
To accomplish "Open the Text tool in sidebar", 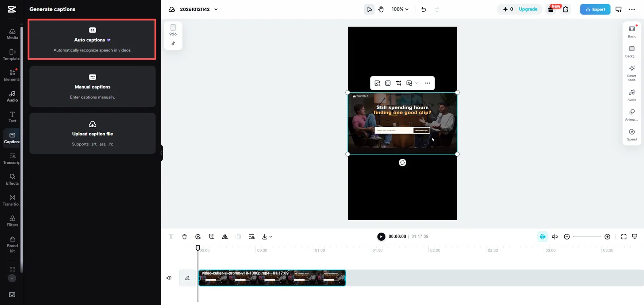I will [12, 117].
